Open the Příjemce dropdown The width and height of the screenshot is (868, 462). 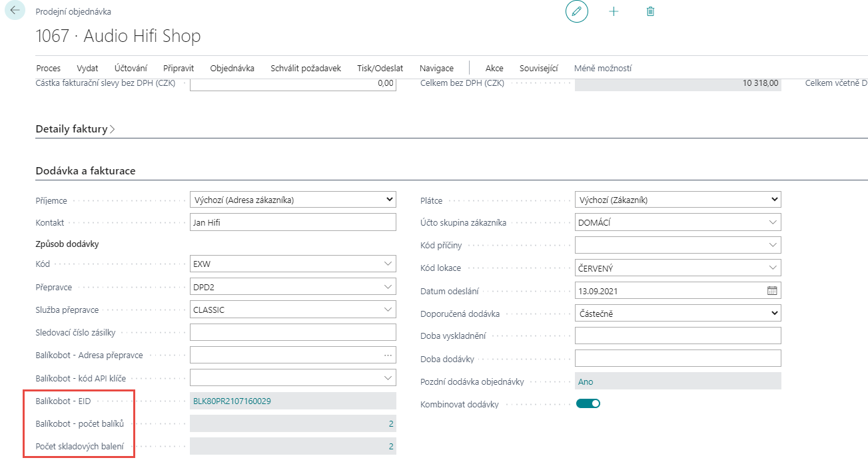pyautogui.click(x=293, y=200)
